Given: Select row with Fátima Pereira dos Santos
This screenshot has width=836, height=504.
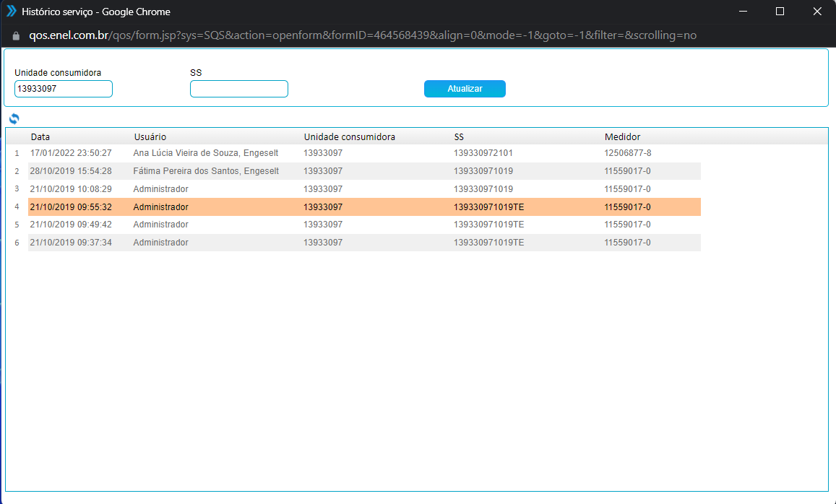Looking at the screenshot, I should [x=206, y=171].
